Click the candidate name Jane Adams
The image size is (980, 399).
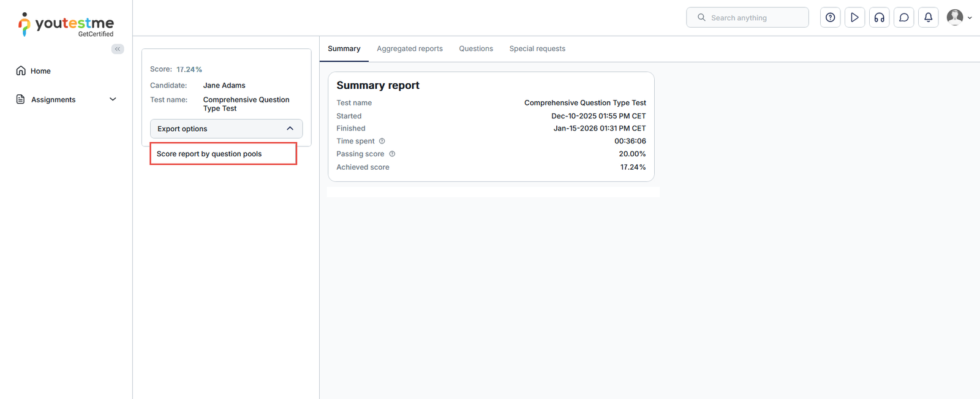click(224, 85)
